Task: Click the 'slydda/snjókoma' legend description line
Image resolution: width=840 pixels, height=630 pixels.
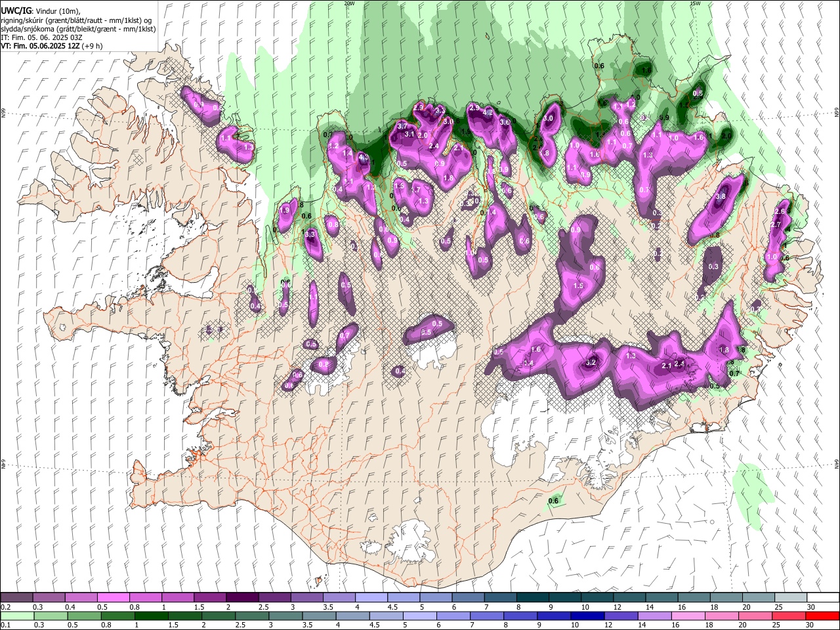Action: coord(78,30)
